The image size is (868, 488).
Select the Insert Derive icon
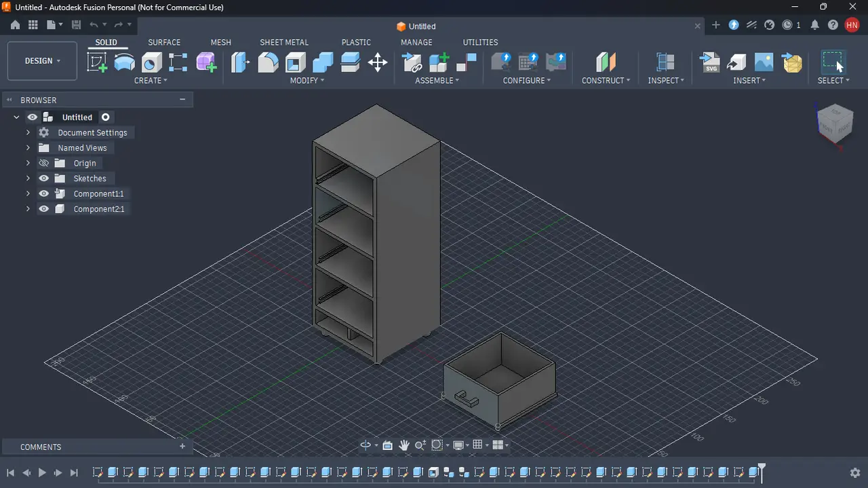coord(736,62)
